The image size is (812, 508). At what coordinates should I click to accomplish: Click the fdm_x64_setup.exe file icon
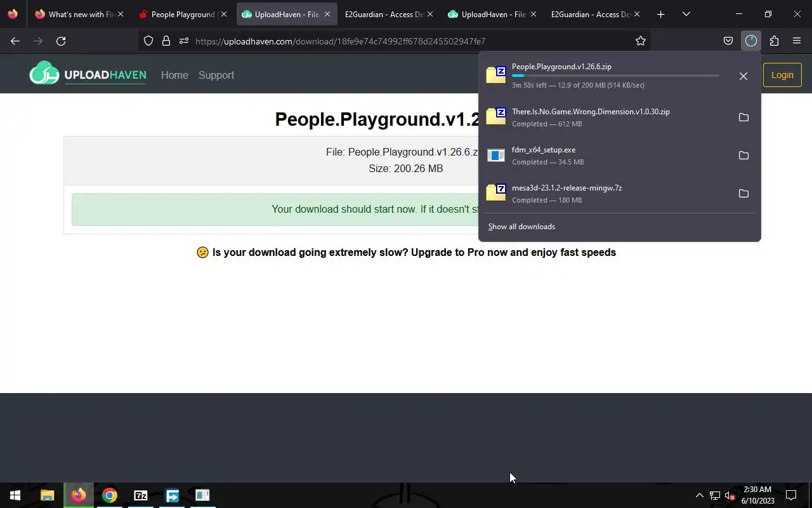[x=496, y=155]
